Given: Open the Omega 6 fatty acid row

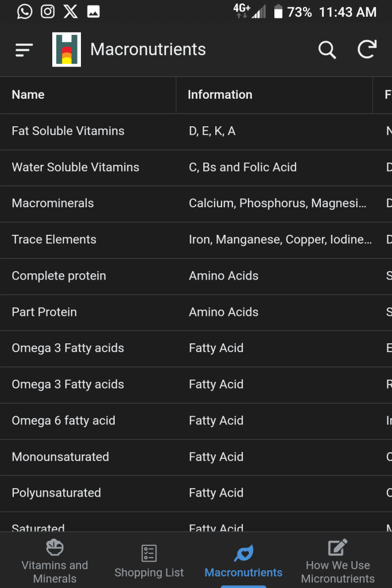Looking at the screenshot, I should click(64, 420).
